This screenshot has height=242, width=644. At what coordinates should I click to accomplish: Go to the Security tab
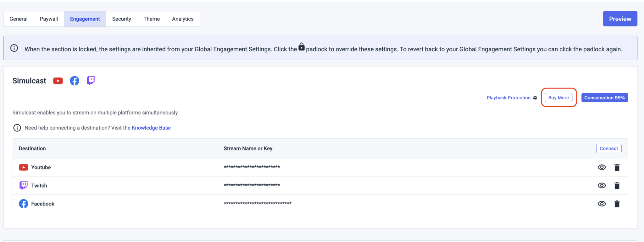coord(122,19)
